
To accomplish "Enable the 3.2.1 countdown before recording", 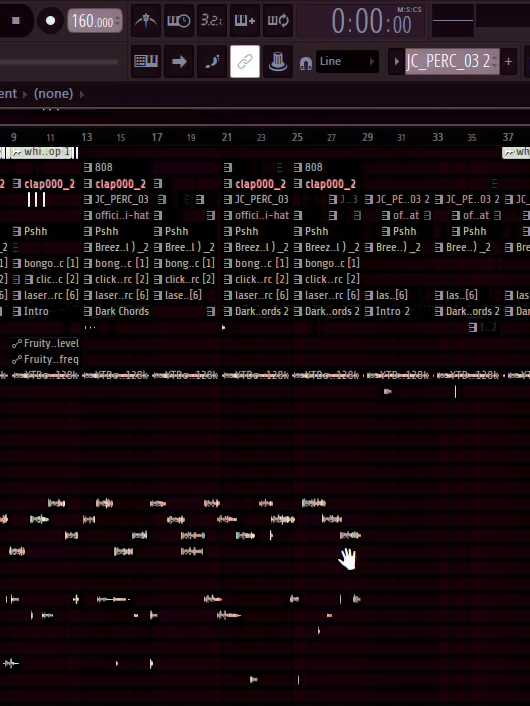I will 212,21.
